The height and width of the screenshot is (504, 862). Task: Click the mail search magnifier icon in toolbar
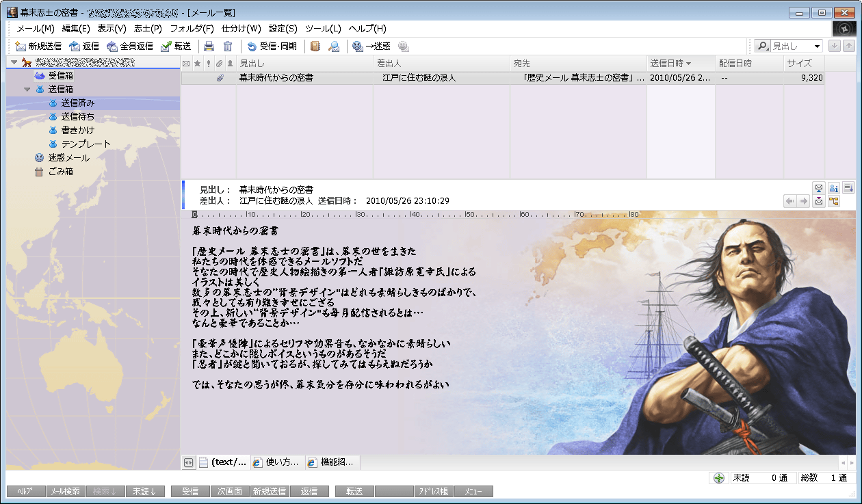(334, 47)
